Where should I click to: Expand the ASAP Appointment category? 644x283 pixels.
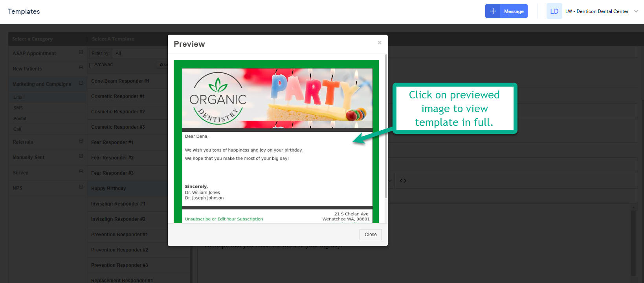tap(81, 52)
